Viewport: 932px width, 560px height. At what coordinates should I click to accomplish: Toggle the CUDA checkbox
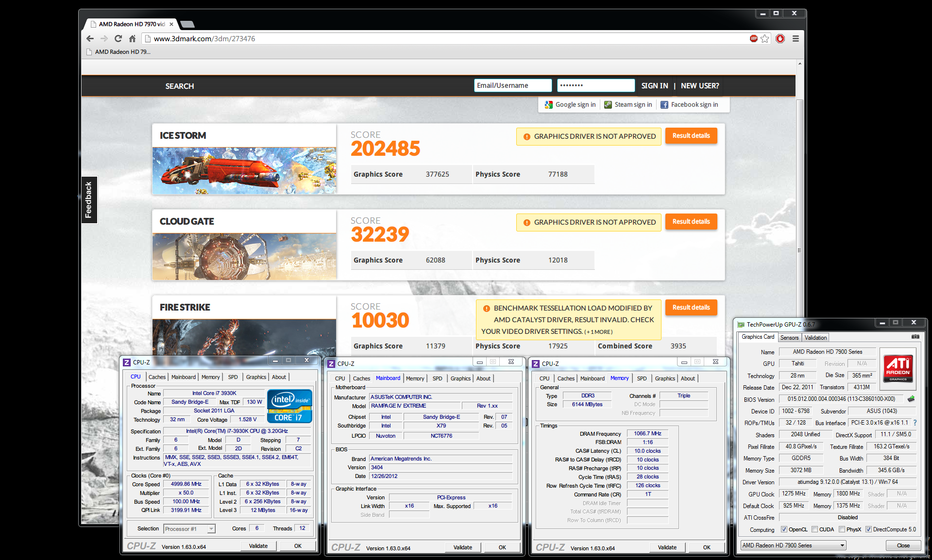[814, 529]
